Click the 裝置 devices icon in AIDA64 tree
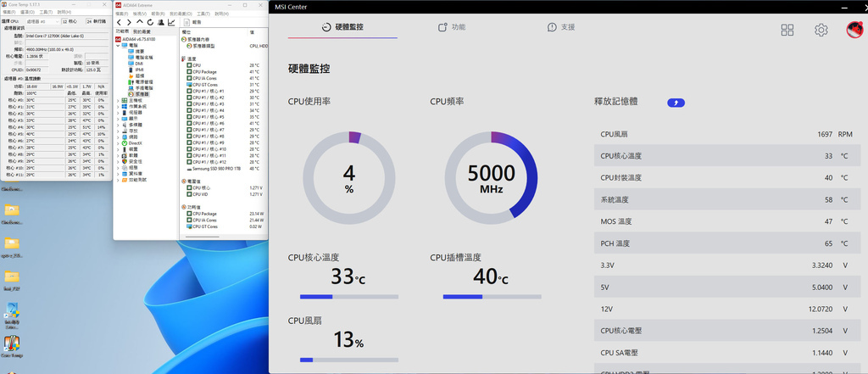 point(125,149)
